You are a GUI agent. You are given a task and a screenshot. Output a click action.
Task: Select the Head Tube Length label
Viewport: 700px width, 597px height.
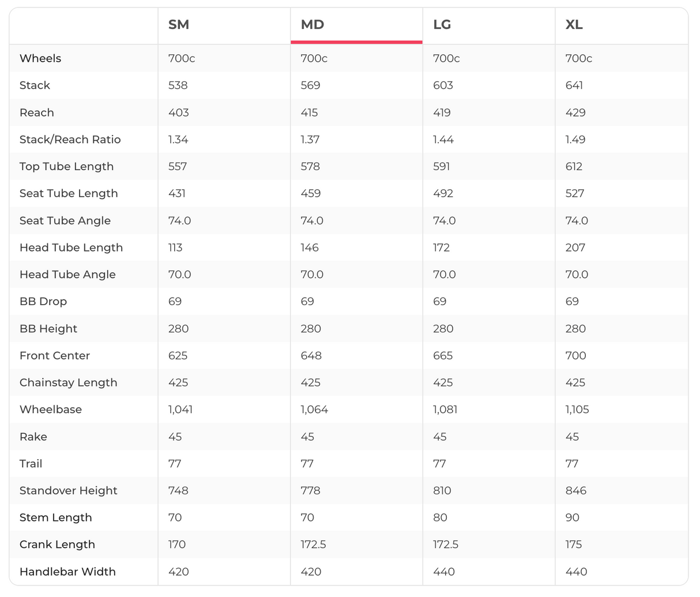coord(71,247)
